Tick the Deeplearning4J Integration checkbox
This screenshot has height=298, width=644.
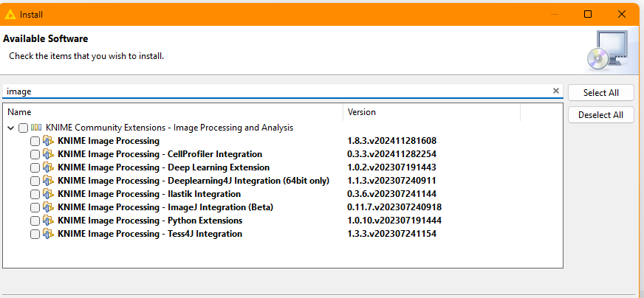pyautogui.click(x=35, y=181)
